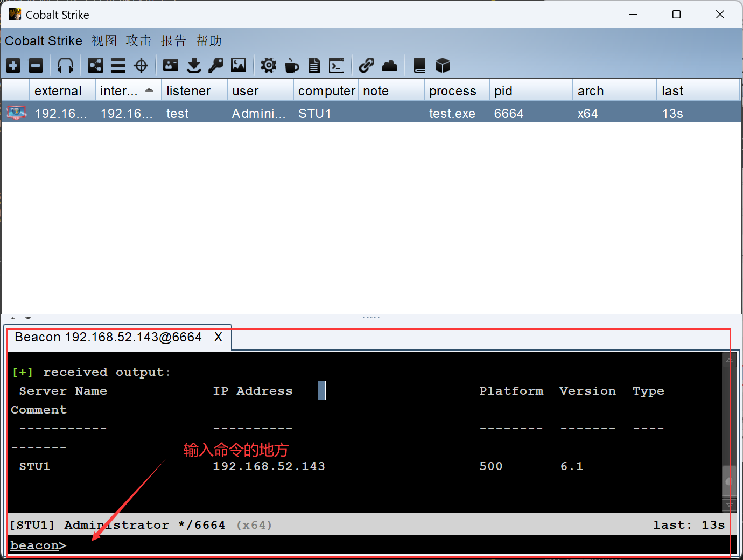The width and height of the screenshot is (743, 560).
Task: Switch to session table view (lines icon)
Action: pos(118,66)
